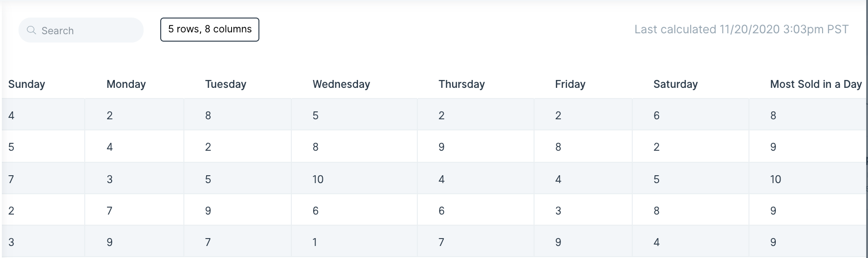Select the Tuesday column header

[226, 84]
